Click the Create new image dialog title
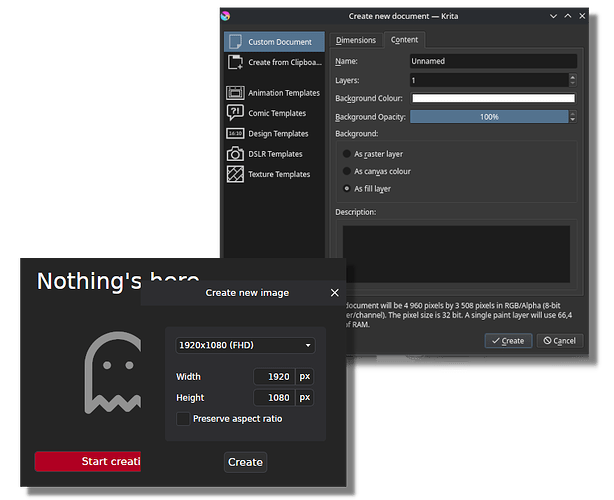Image resolution: width=614 pixels, height=500 pixels. (x=247, y=293)
